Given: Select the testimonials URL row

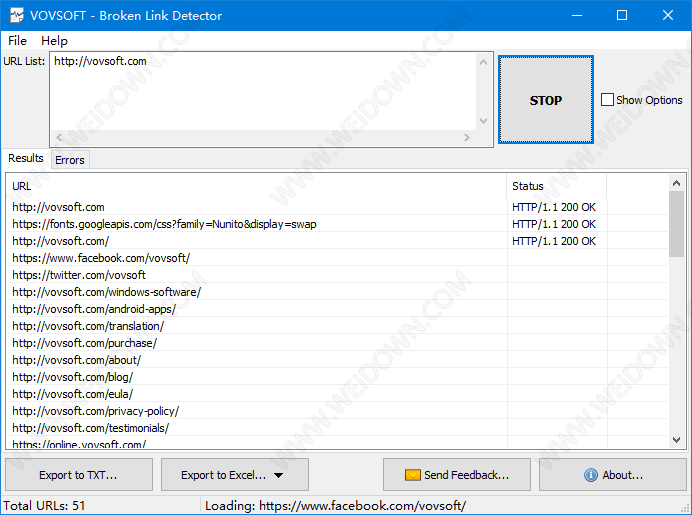Looking at the screenshot, I should tap(337, 428).
